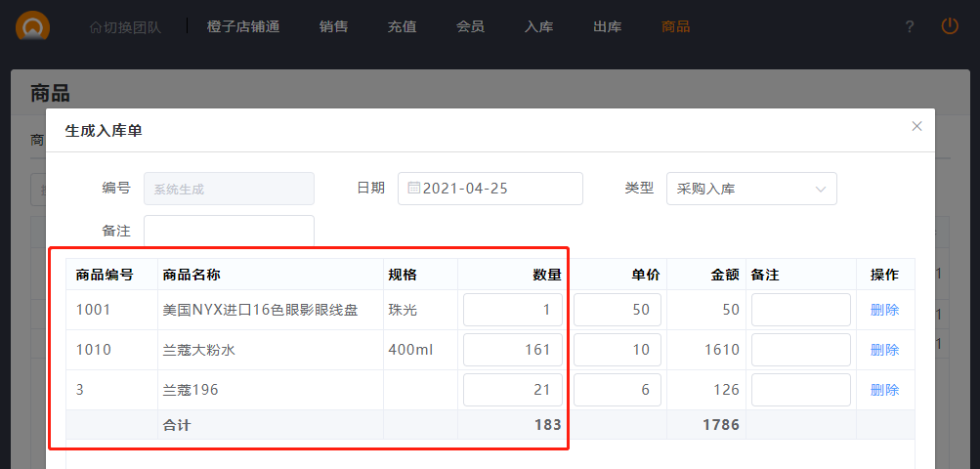The width and height of the screenshot is (980, 469).
Task: Click the help question mark icon
Action: click(x=910, y=26)
